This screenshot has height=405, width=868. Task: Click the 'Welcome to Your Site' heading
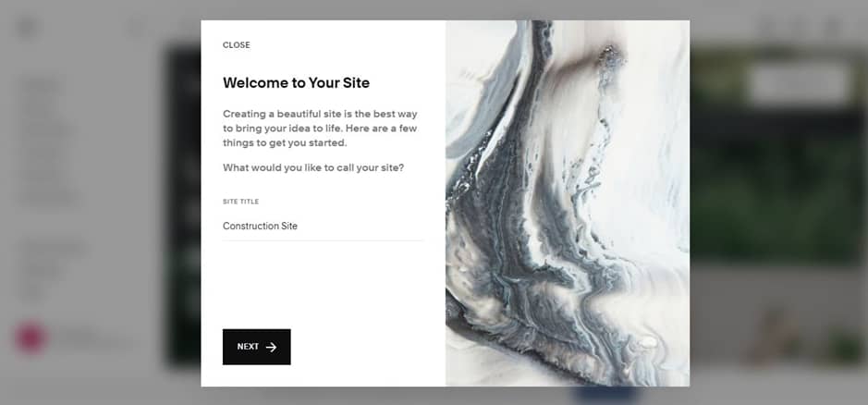(296, 83)
